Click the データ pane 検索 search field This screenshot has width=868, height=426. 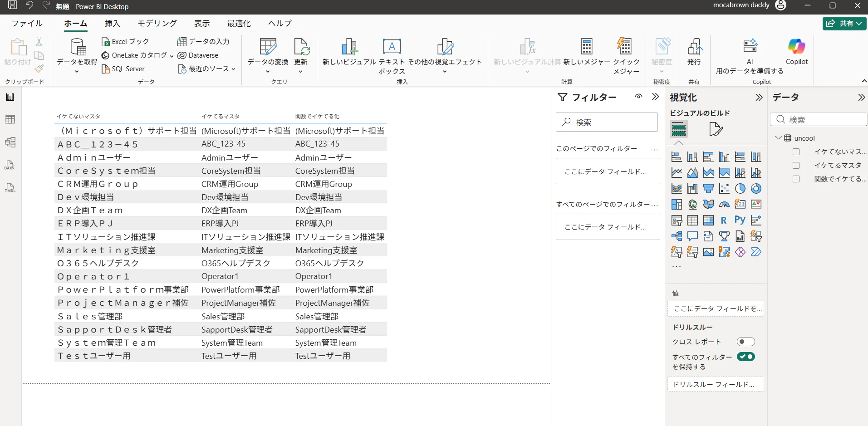click(819, 119)
